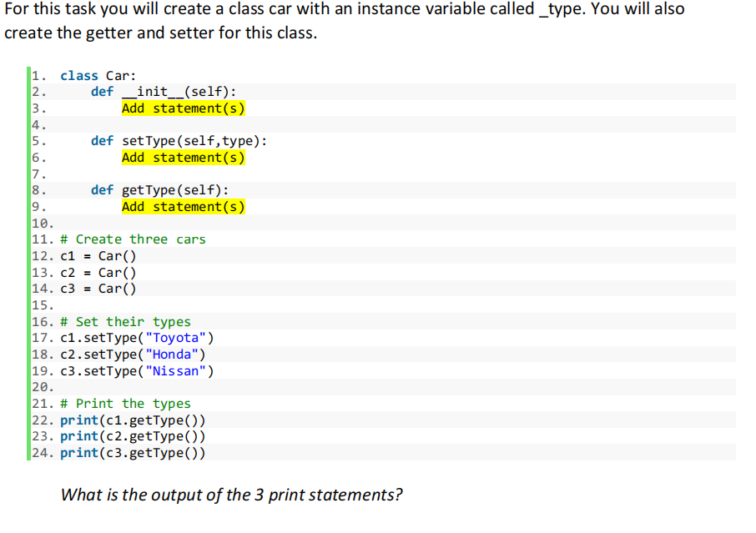Select the "Honda" string literal

point(170,354)
